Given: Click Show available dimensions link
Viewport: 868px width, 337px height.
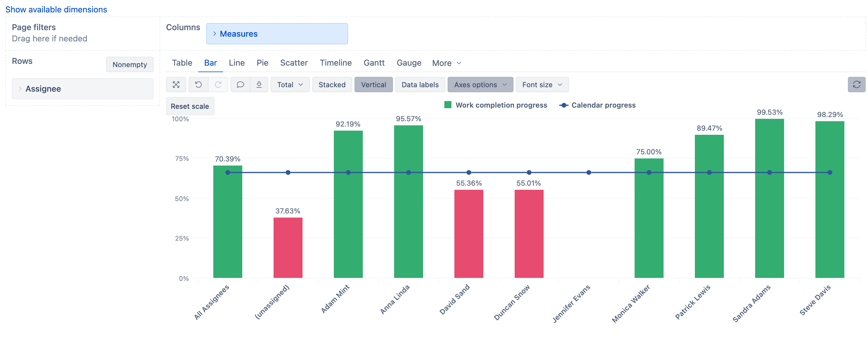Looking at the screenshot, I should tap(56, 9).
